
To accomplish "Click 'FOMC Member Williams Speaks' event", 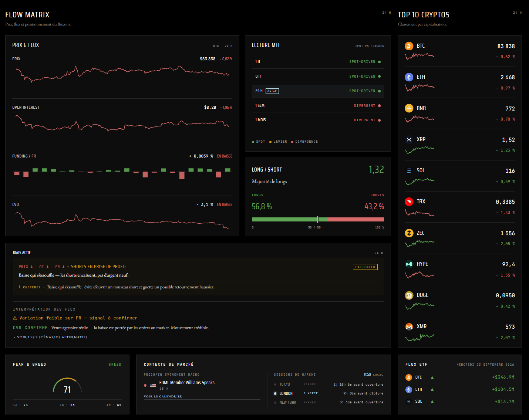I will click(x=187, y=383).
